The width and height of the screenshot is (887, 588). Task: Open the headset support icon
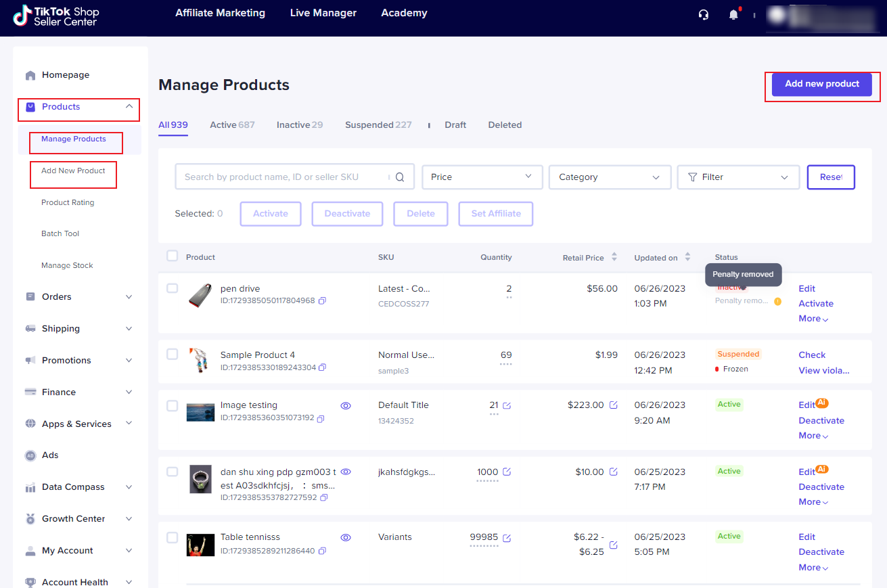(704, 14)
